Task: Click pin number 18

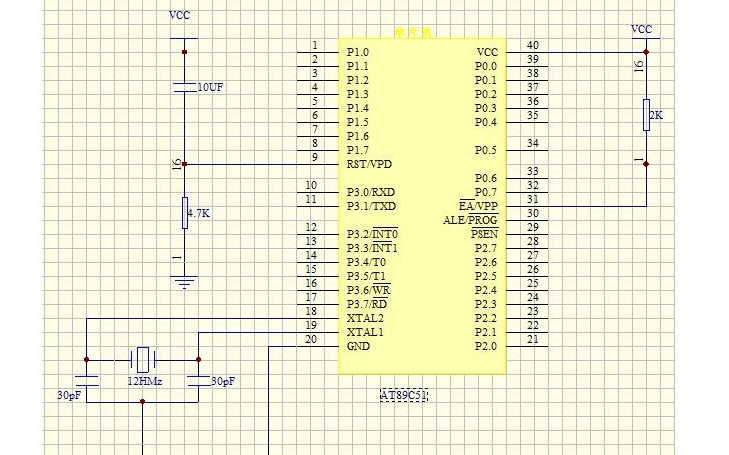Action: 311,311
